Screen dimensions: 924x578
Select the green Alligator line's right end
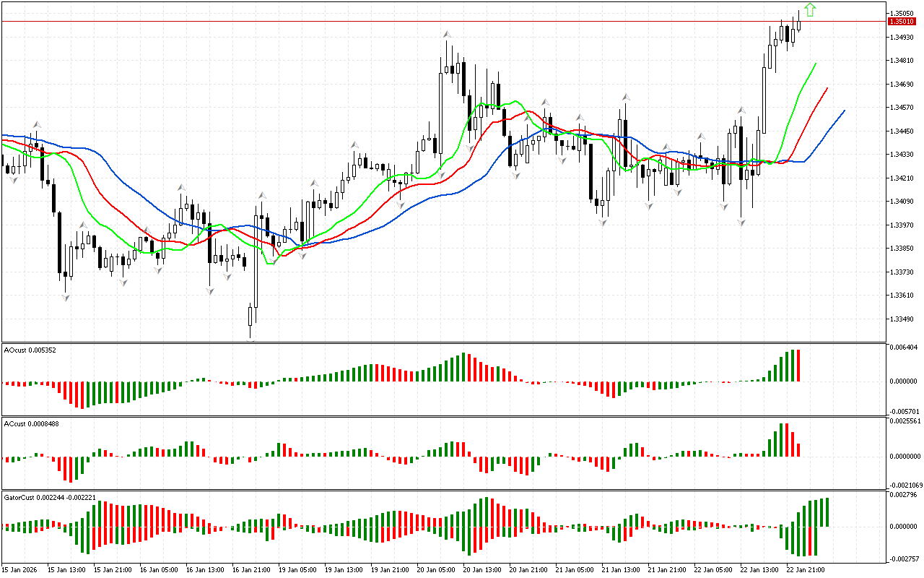point(815,64)
